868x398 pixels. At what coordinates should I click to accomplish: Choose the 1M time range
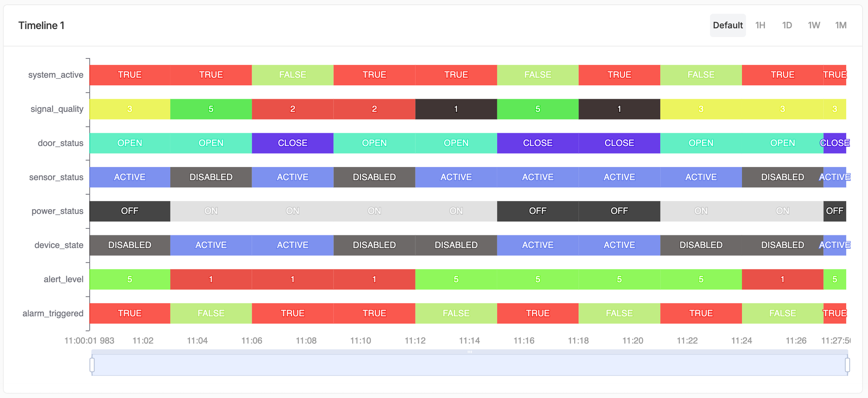pos(841,25)
